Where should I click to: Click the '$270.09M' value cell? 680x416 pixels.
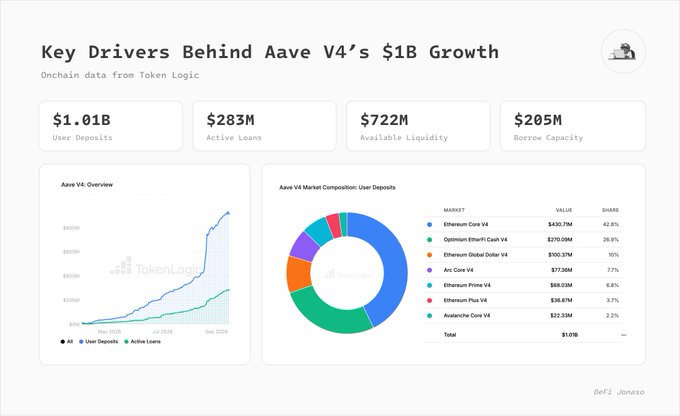pos(560,240)
